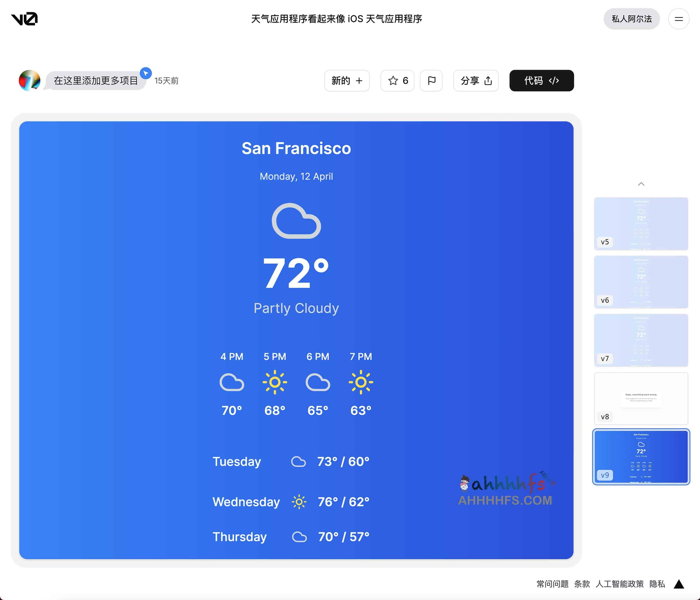Click the 分享 share button

pos(476,80)
